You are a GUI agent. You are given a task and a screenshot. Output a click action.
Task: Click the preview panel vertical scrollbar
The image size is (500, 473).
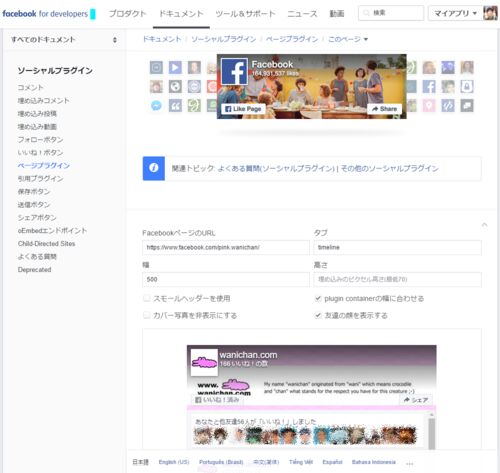pos(431,431)
